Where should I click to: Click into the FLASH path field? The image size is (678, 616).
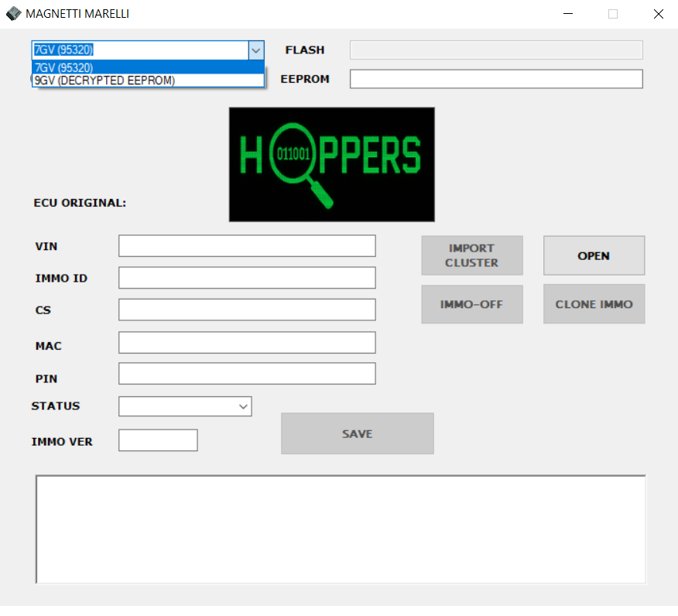click(496, 50)
